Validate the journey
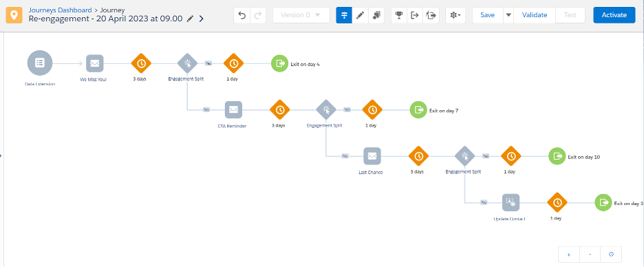The height and width of the screenshot is (267, 644). click(x=535, y=15)
